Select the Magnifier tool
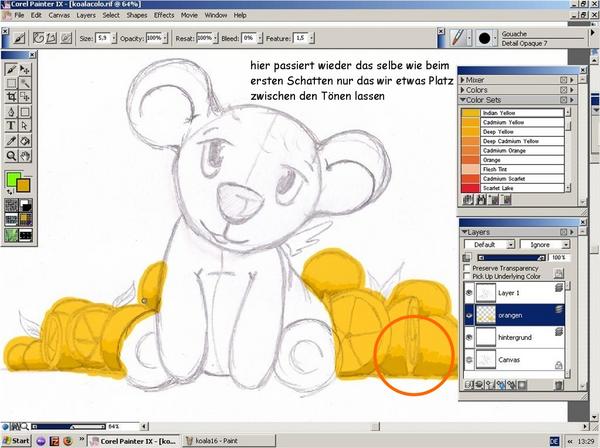This screenshot has height=448, width=600. point(11,156)
